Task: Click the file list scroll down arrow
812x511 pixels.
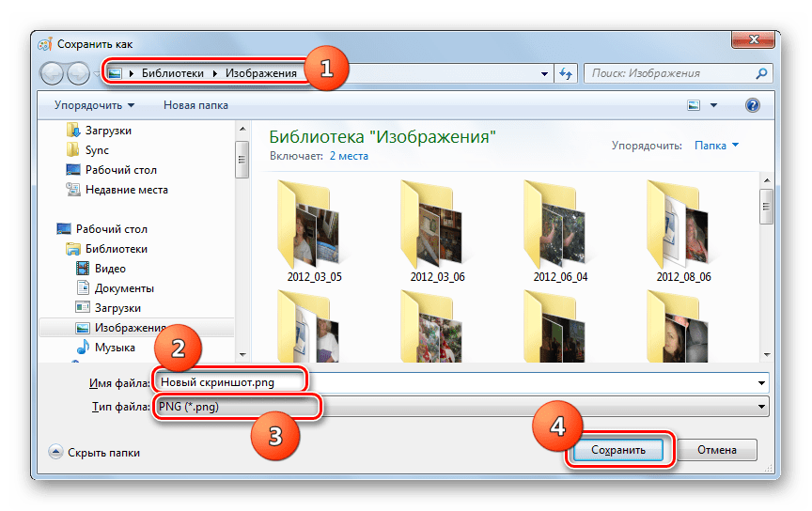Action: (767, 355)
